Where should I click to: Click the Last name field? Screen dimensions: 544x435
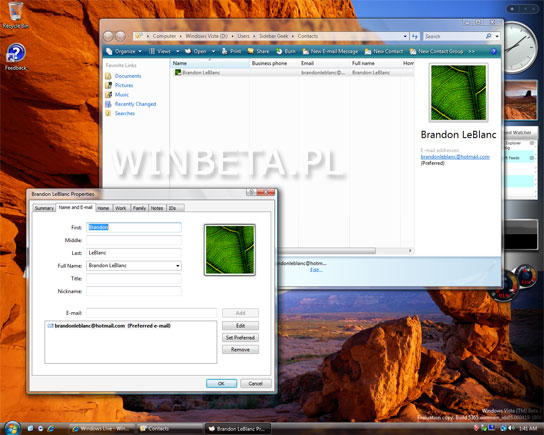(x=134, y=253)
